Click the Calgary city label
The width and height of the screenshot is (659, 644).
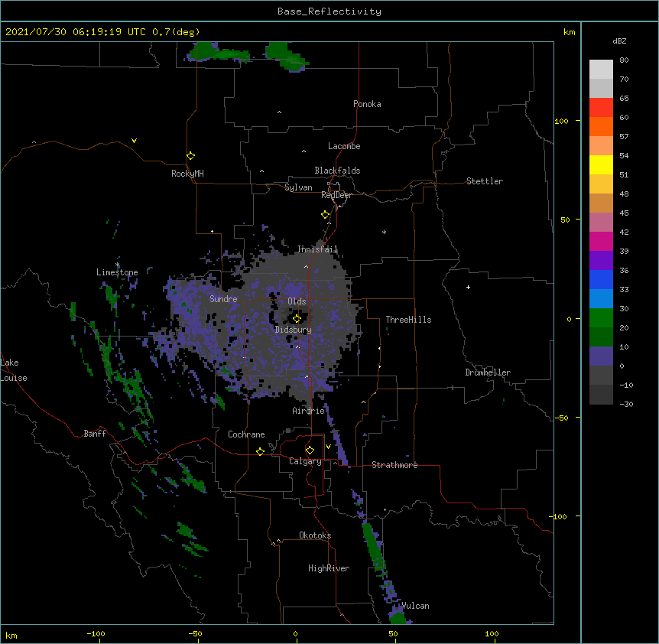pyautogui.click(x=305, y=461)
